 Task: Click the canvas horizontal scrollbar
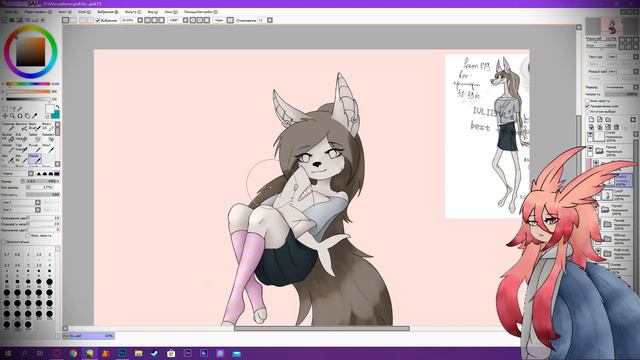[322, 328]
